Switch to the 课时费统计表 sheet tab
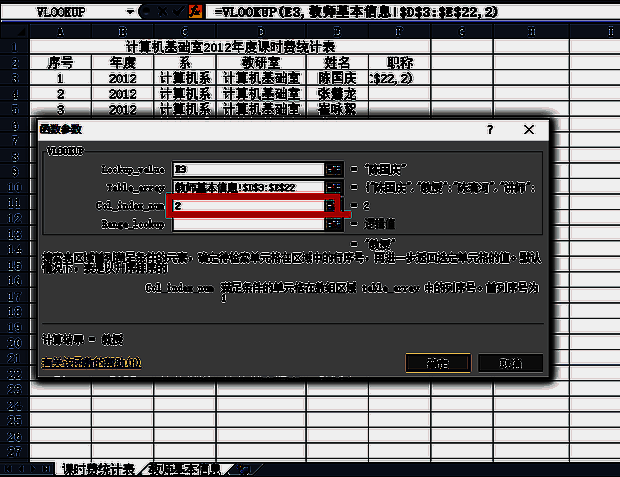Image resolution: width=620 pixels, height=477 pixels. pyautogui.click(x=98, y=469)
